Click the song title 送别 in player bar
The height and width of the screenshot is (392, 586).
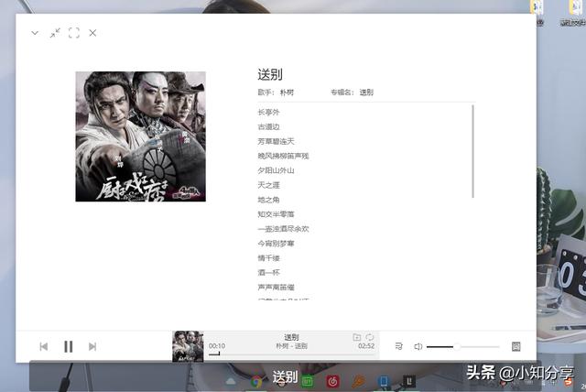tap(291, 337)
